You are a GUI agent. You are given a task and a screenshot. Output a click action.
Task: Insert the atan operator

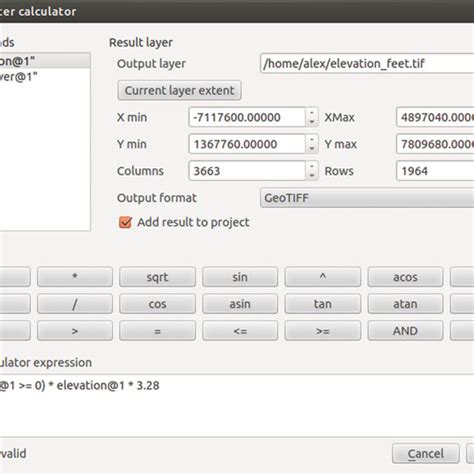(405, 304)
